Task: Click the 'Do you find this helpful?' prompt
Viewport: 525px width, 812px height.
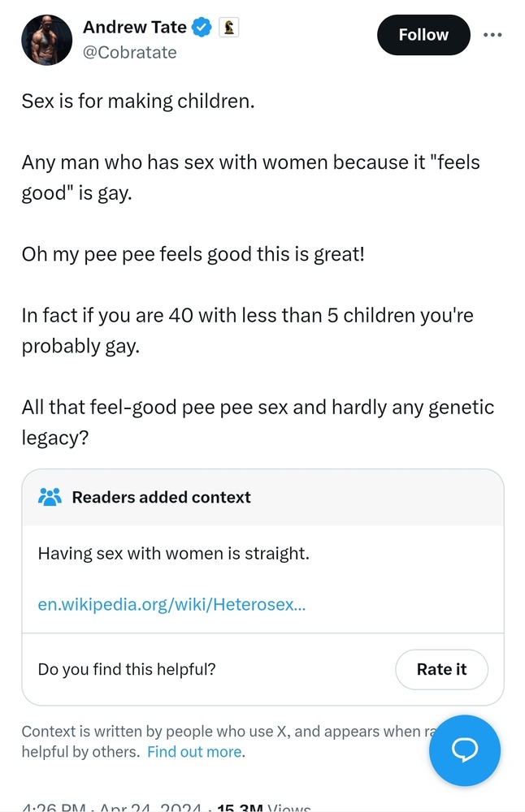Action: click(127, 669)
